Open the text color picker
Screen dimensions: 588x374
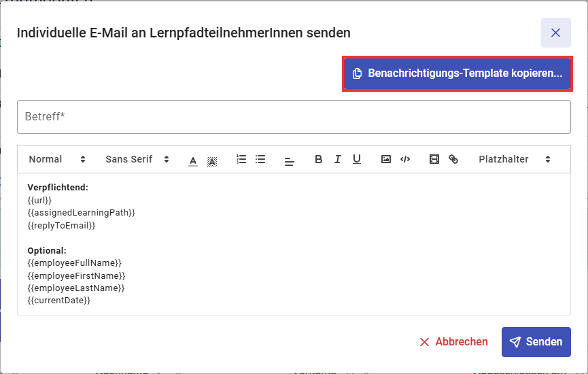pos(193,161)
